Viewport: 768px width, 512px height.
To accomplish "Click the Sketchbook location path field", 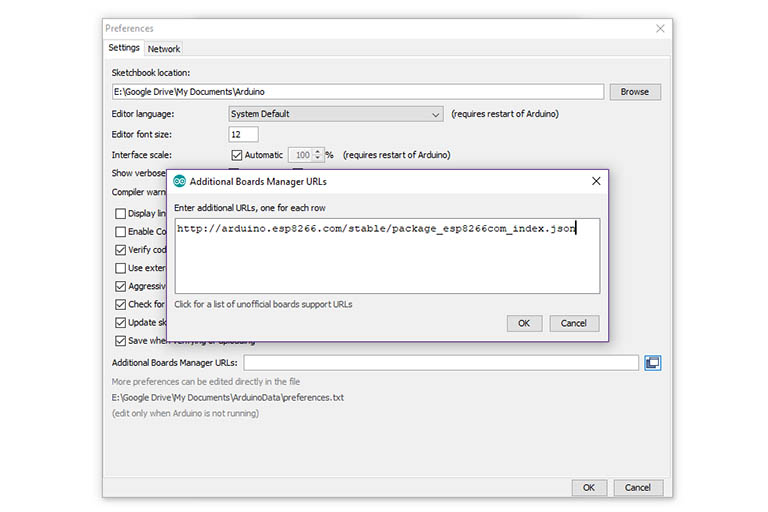I will click(x=358, y=92).
